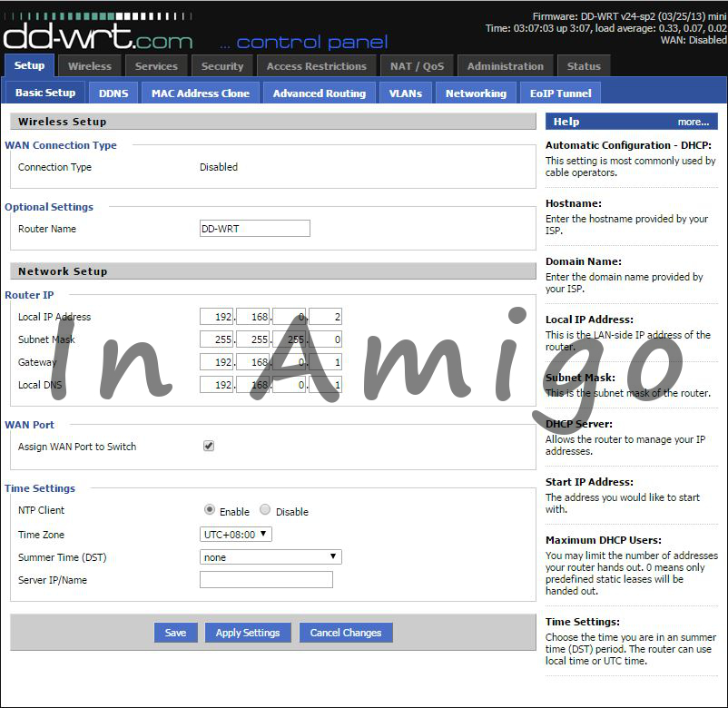
Task: Select the Security tab
Action: click(x=221, y=65)
